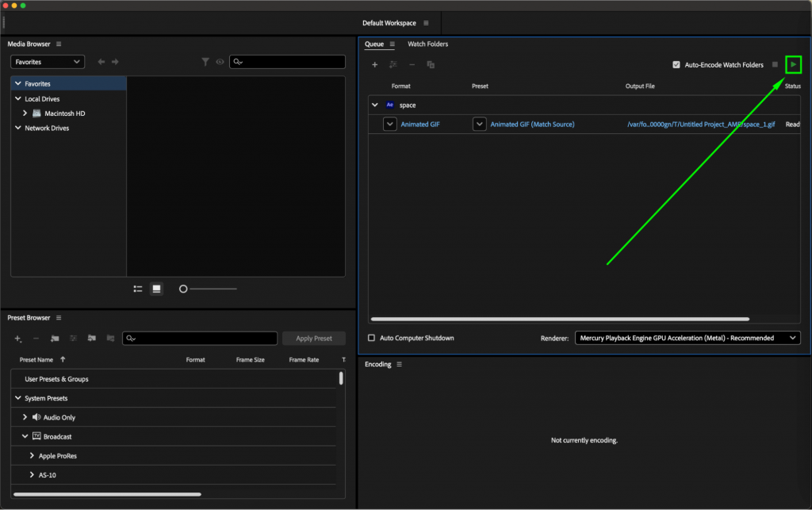Image resolution: width=812 pixels, height=510 pixels.
Task: Create a new preset in Preset Browser
Action: pos(17,338)
